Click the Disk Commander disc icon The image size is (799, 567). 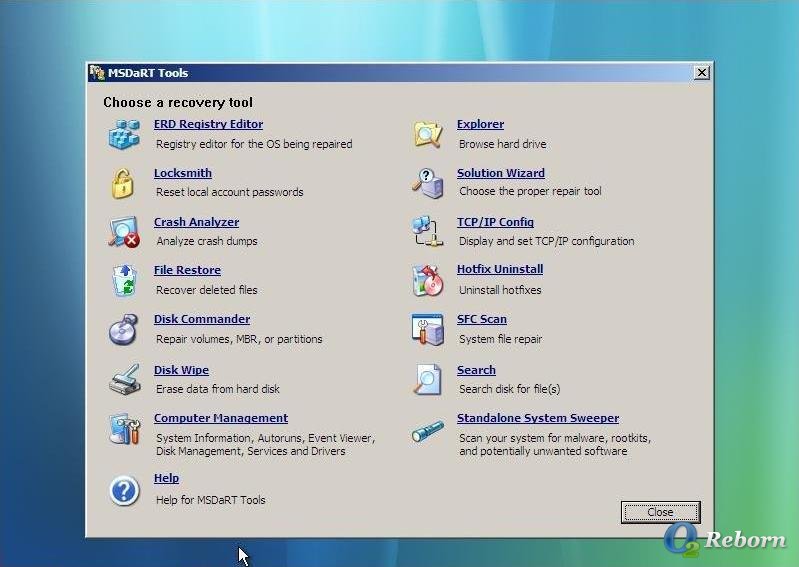click(123, 329)
